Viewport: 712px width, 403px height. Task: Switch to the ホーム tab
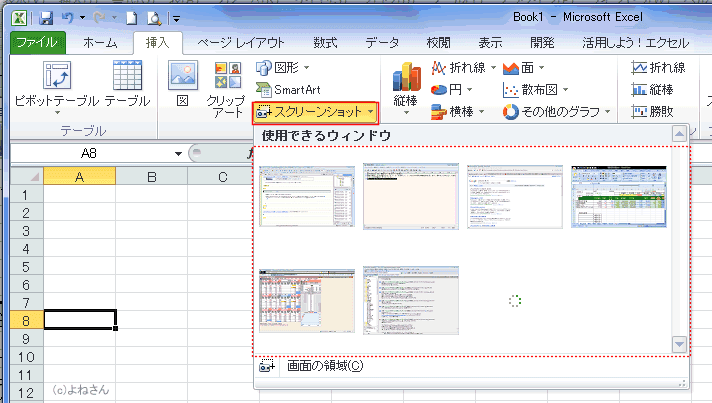[x=100, y=42]
